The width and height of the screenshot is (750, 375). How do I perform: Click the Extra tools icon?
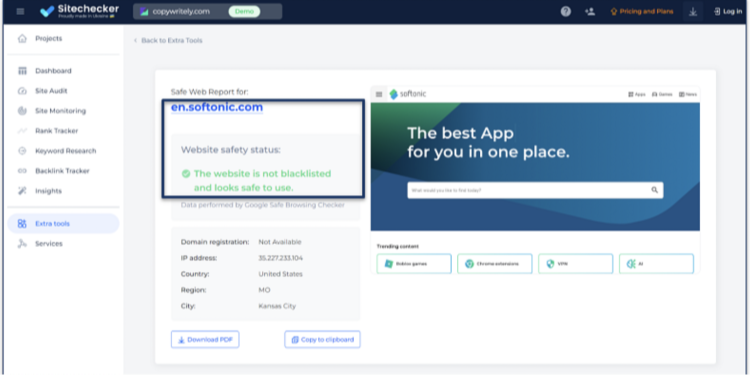pos(22,223)
